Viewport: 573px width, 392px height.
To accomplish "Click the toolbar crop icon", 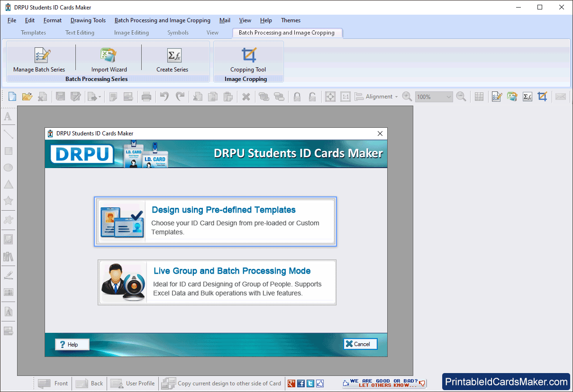I will 542,97.
